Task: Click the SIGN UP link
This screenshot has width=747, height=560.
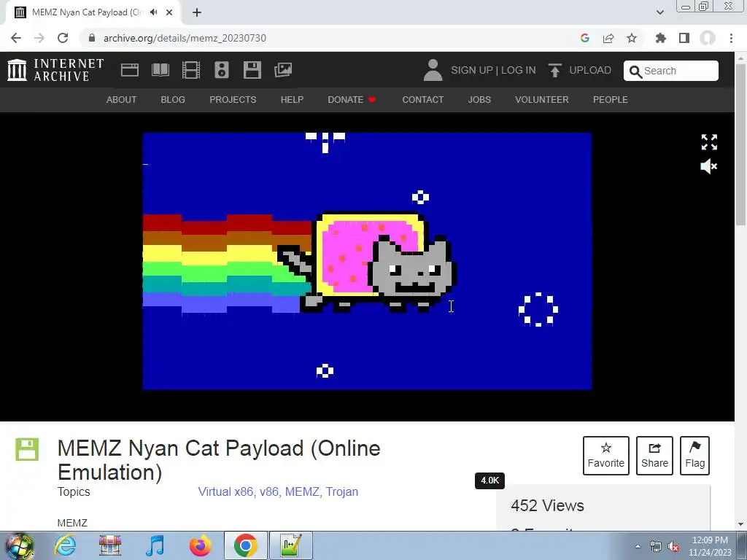Action: (x=472, y=70)
